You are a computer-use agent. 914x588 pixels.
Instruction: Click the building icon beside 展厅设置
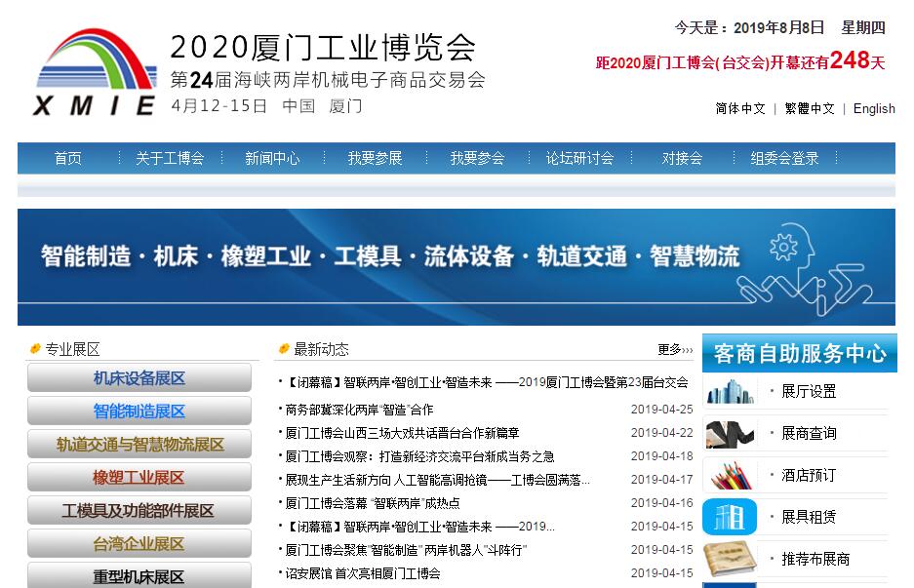[x=730, y=391]
